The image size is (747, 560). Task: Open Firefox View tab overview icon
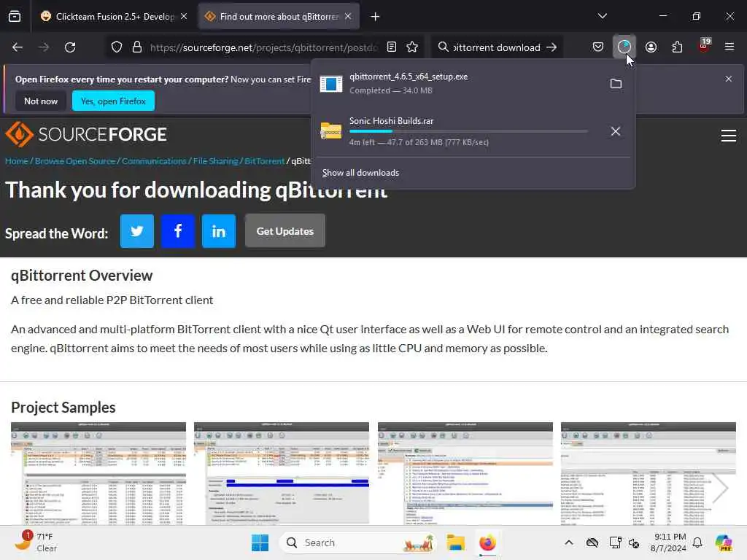[15, 16]
